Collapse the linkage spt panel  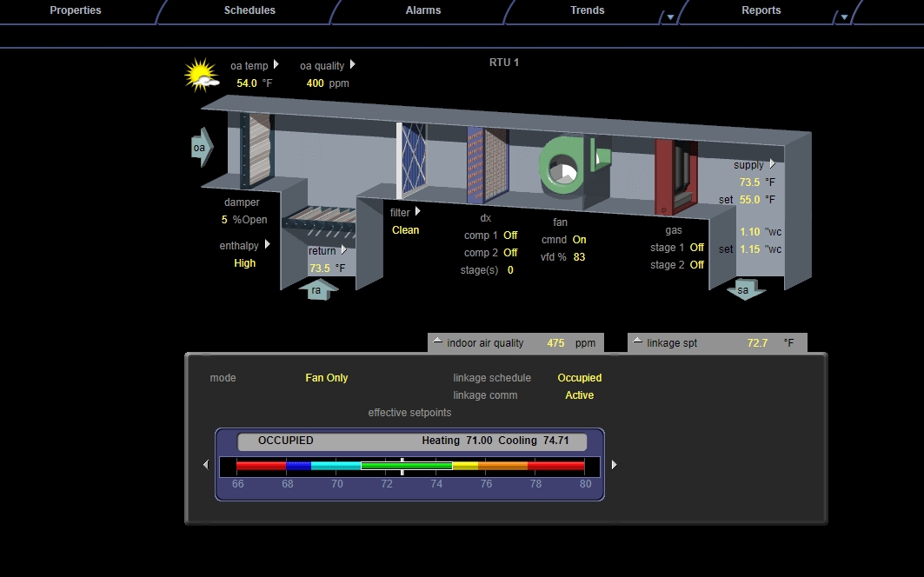tap(638, 341)
